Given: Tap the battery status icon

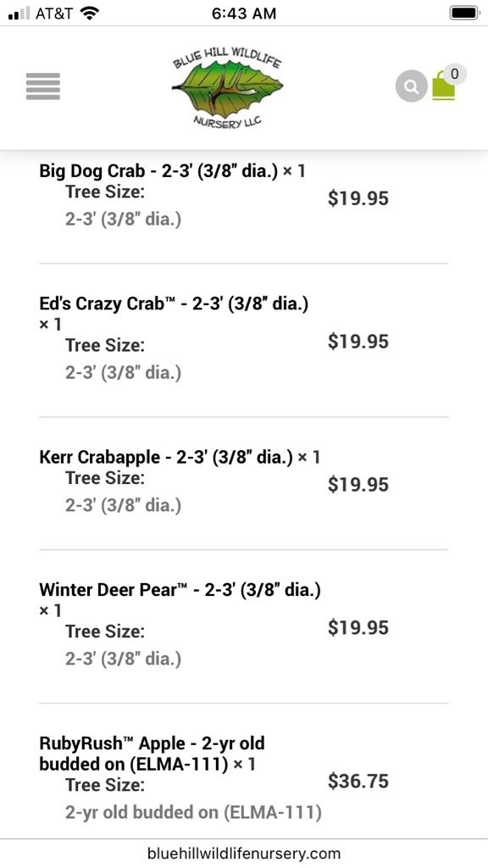Looking at the screenshot, I should [x=464, y=13].
